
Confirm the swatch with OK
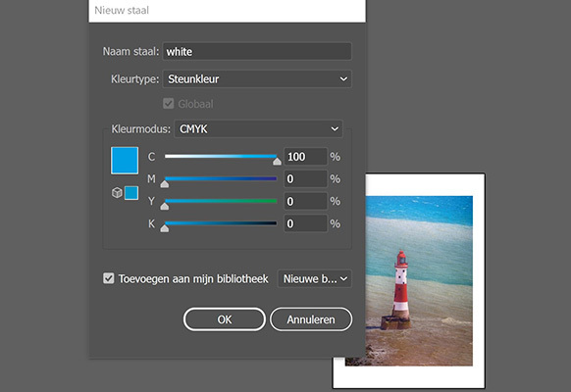(x=225, y=319)
